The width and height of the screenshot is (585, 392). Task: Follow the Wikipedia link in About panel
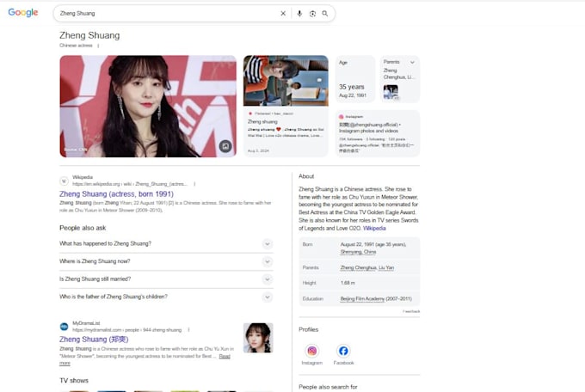point(374,229)
